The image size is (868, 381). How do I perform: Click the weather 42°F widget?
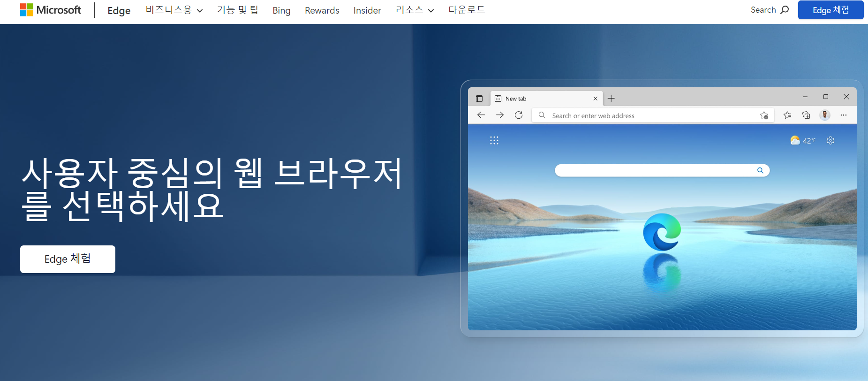point(803,140)
